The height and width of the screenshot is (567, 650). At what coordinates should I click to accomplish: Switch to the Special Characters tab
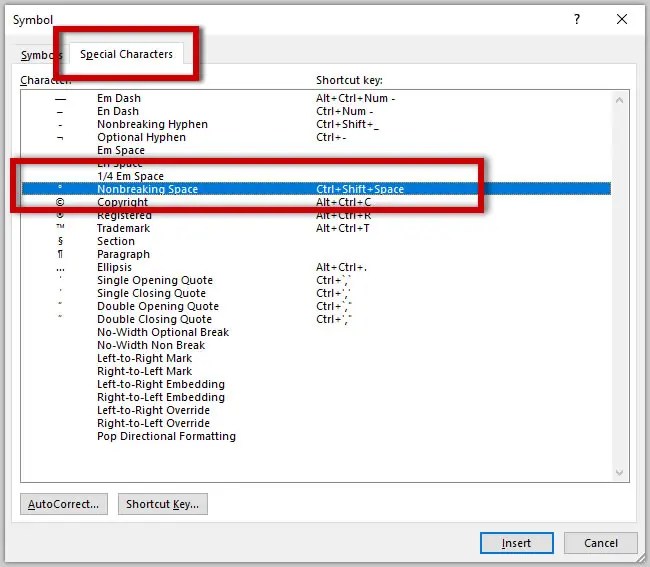(126, 54)
